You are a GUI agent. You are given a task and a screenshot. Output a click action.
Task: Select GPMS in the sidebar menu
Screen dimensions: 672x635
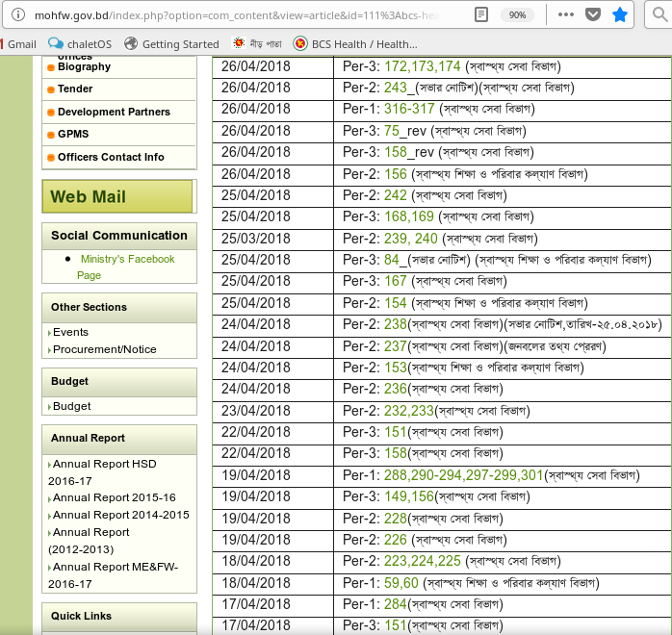pyautogui.click(x=73, y=134)
